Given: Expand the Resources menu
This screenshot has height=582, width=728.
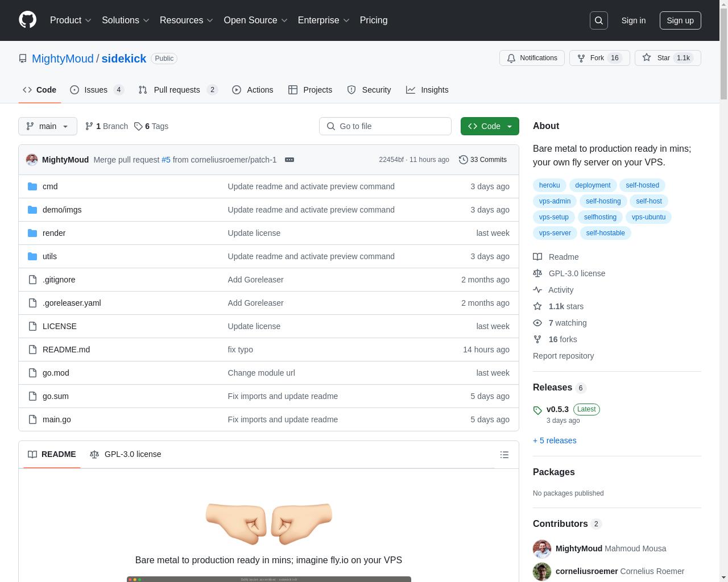Looking at the screenshot, I should pyautogui.click(x=187, y=20).
